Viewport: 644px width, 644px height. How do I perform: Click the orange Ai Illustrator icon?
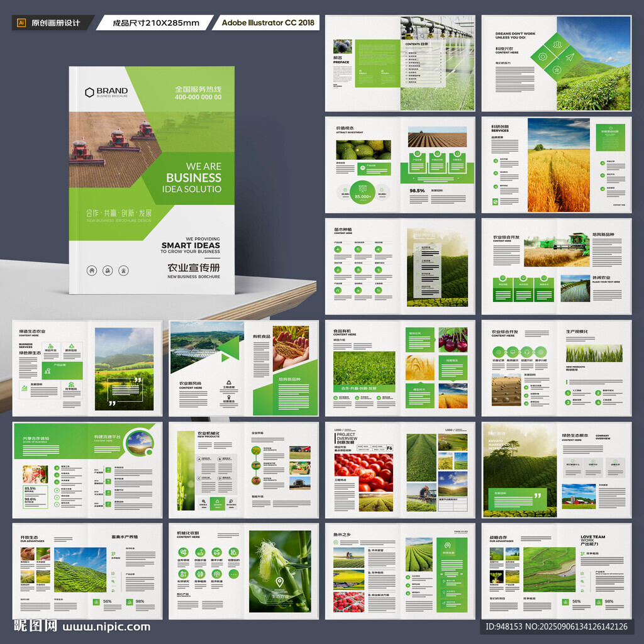coord(21,23)
